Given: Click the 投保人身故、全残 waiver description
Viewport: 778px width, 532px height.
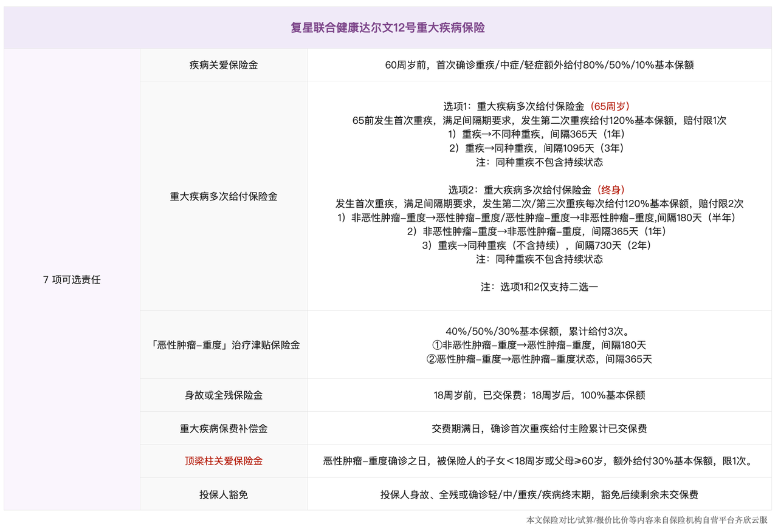Looking at the screenshot, I should [539, 494].
